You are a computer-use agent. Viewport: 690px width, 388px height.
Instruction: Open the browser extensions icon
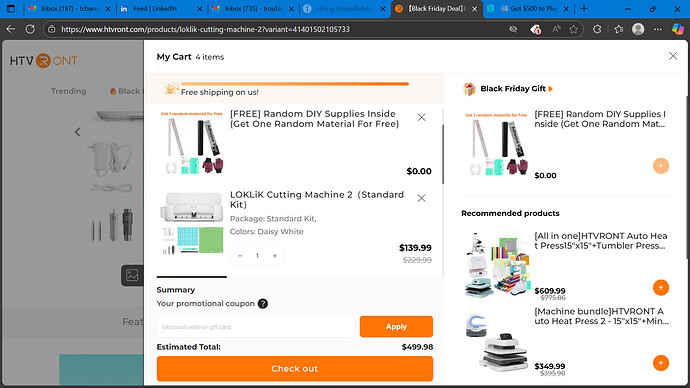point(597,29)
